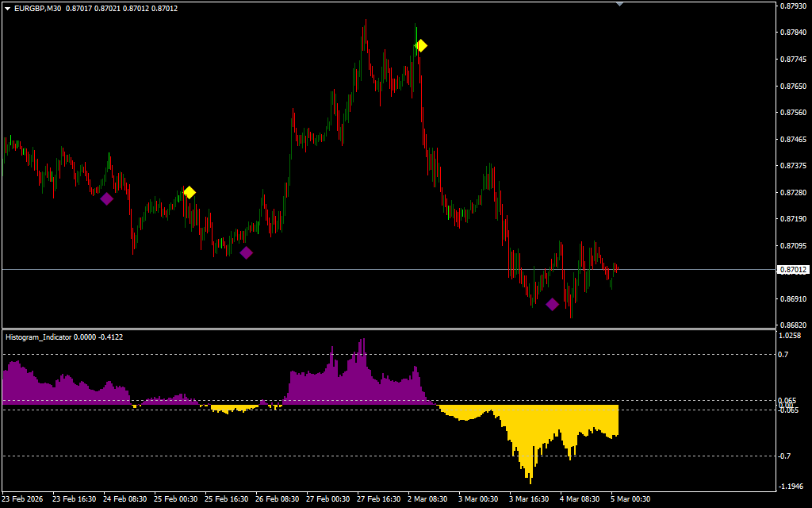The width and height of the screenshot is (812, 508).
Task: Click yellow diamond signal near 25 Feb
Action: (189, 192)
